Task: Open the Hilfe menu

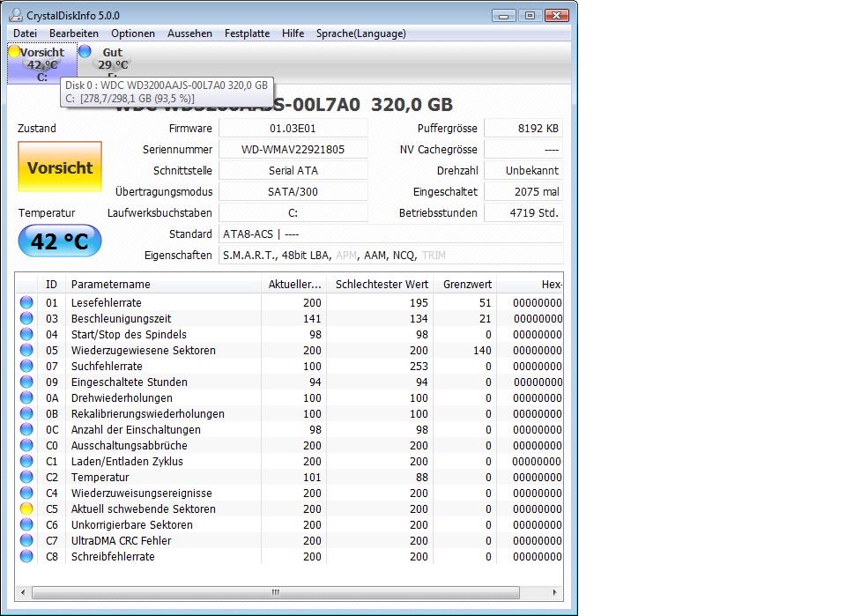Action: (293, 33)
